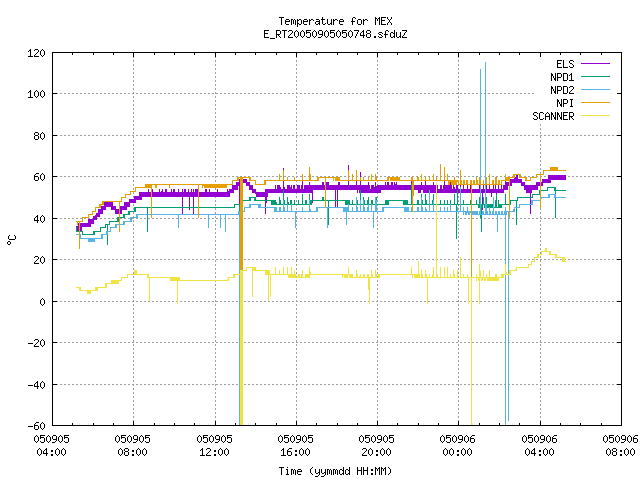Click the x-axis label 050905 16:00
640x480 pixels.
[296, 445]
